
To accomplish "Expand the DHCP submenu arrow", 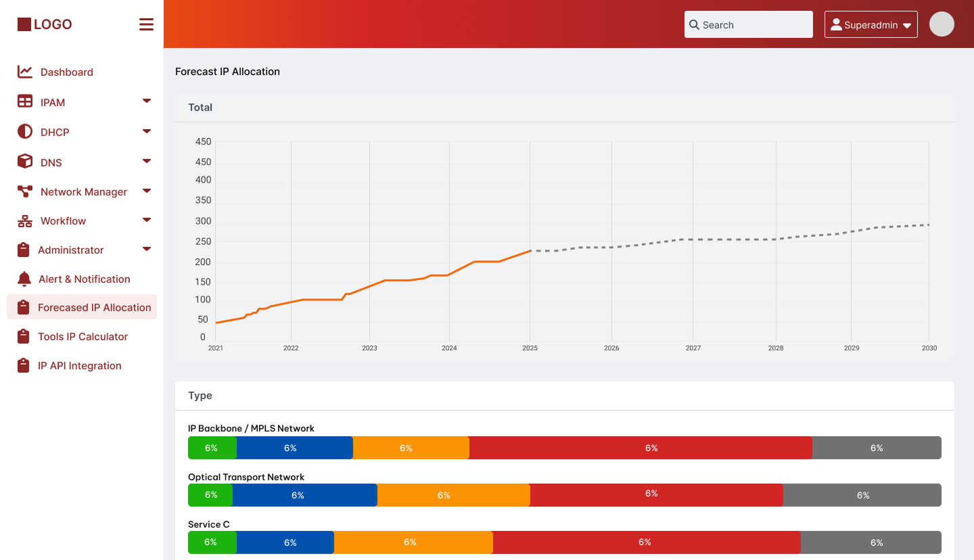I will (x=147, y=131).
